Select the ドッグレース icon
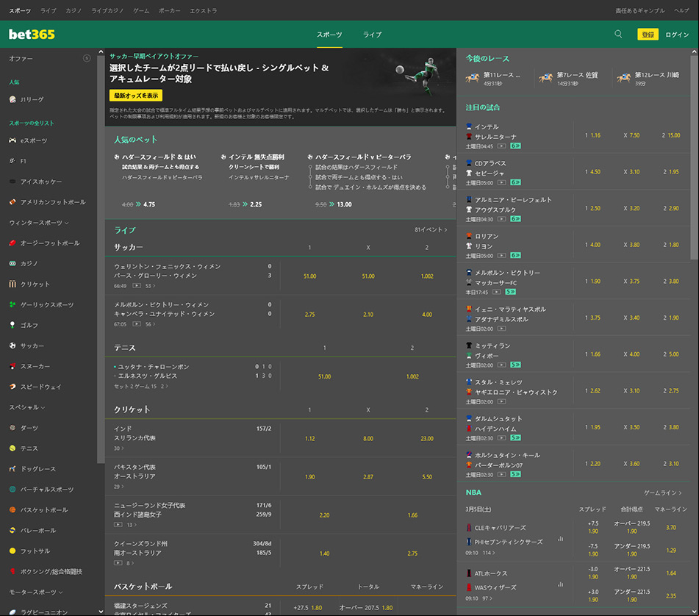 tap(12, 468)
